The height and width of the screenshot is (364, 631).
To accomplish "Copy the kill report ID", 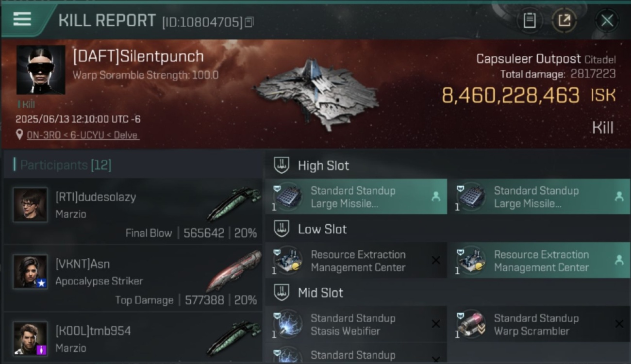I will (x=249, y=22).
